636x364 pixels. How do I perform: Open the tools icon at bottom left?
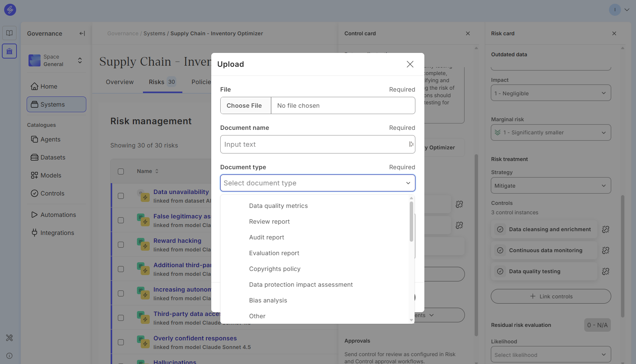tap(9, 338)
